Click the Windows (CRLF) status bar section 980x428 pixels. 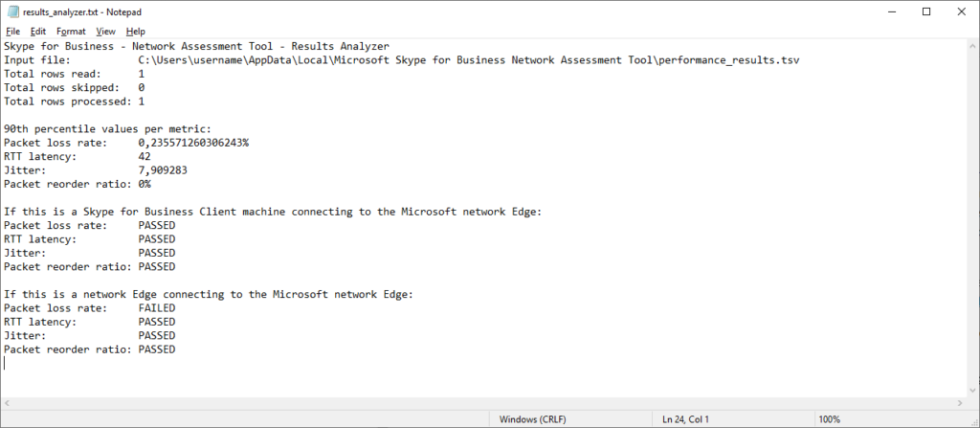532,419
